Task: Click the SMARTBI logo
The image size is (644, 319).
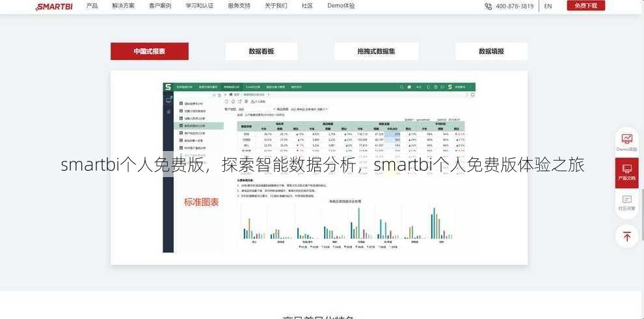Action: [54, 6]
